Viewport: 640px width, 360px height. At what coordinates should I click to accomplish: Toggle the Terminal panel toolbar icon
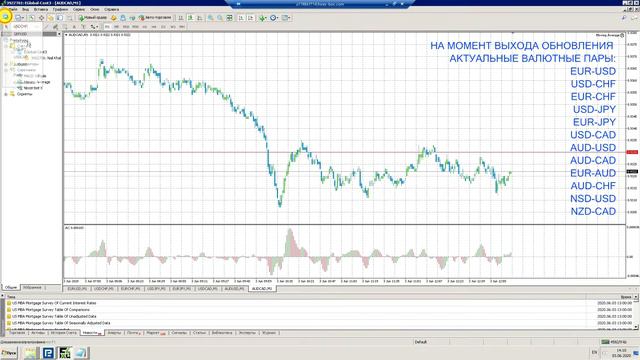click(60, 18)
